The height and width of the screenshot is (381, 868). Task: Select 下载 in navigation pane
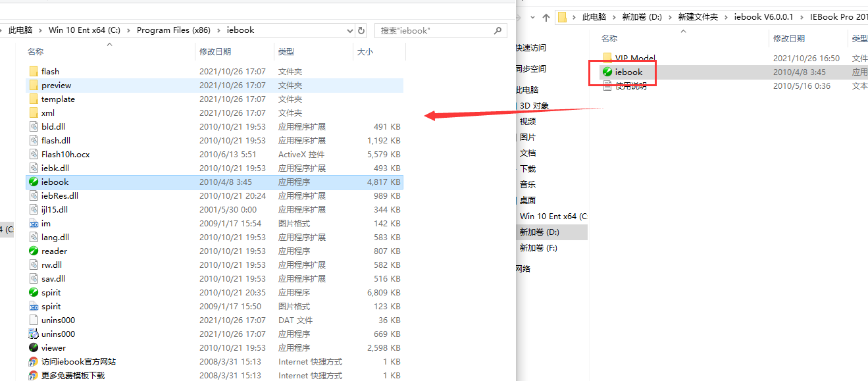(528, 168)
